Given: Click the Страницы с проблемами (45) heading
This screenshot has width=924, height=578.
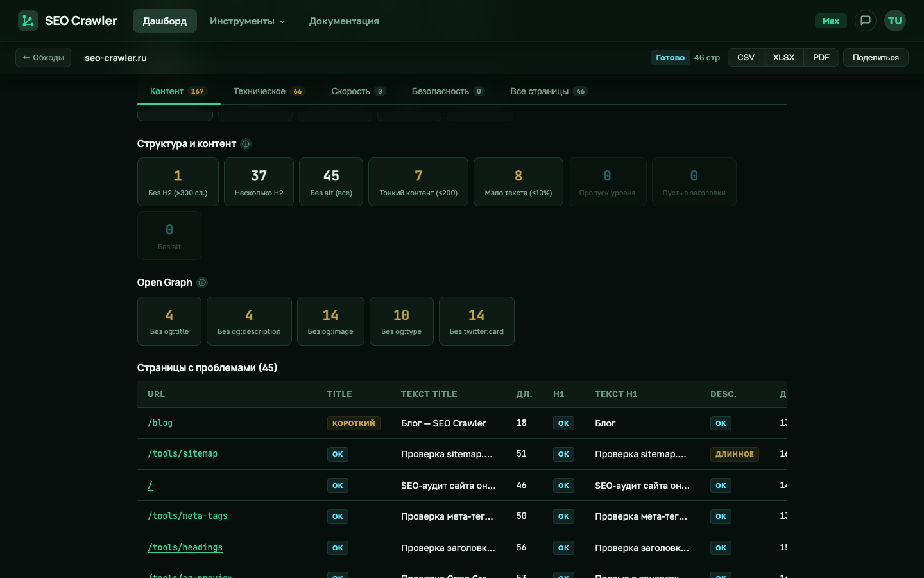Looking at the screenshot, I should (207, 368).
